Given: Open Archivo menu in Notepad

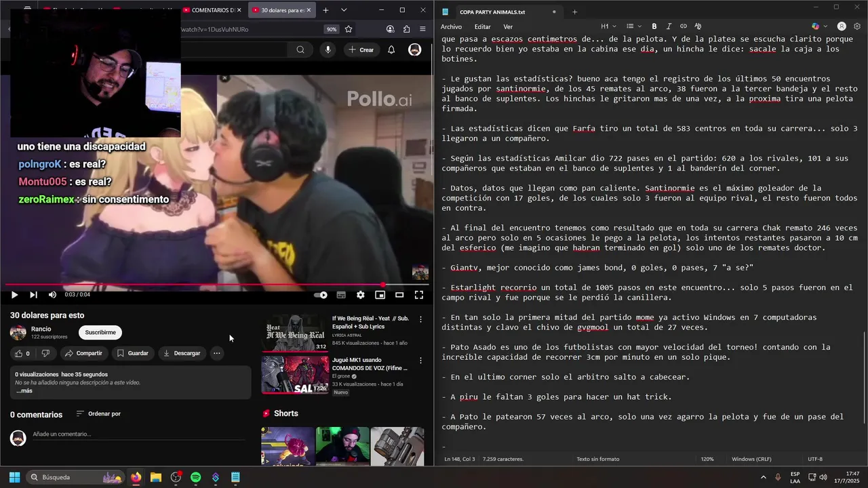Looking at the screenshot, I should pyautogui.click(x=451, y=26).
